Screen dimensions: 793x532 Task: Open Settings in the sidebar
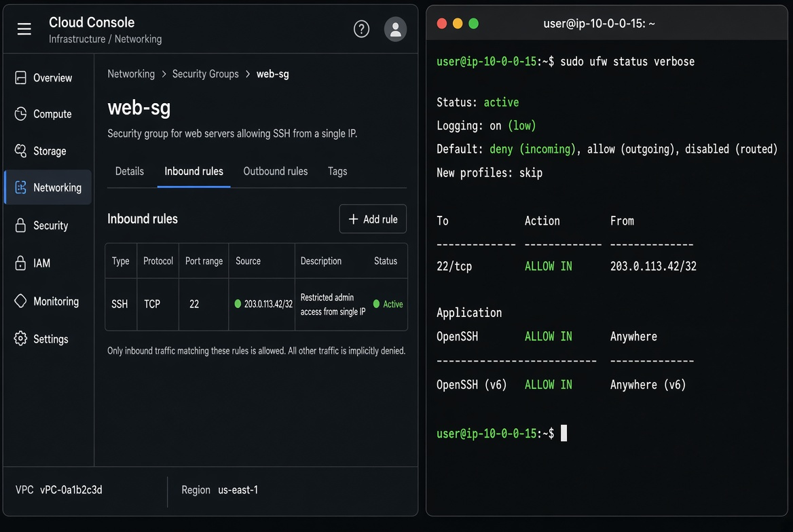(x=48, y=339)
